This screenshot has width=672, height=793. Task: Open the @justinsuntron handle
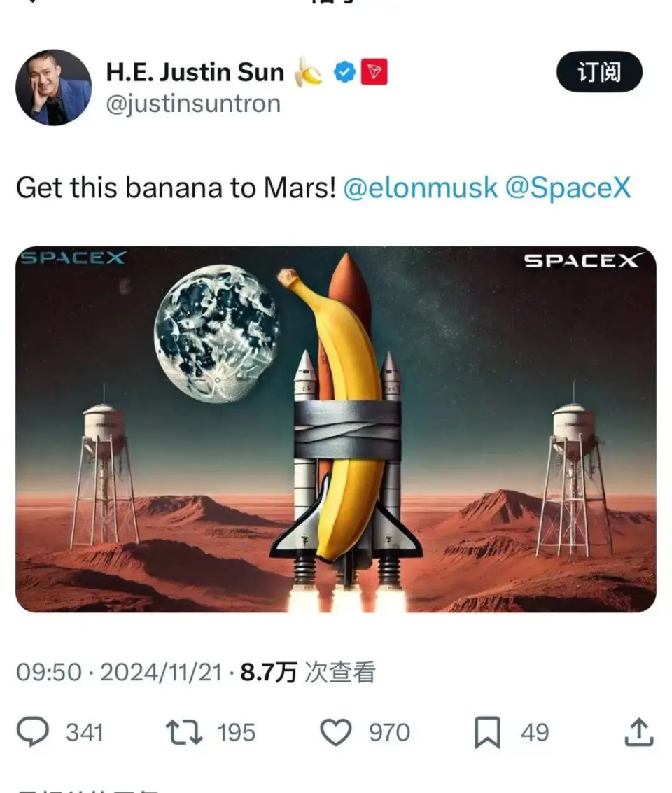(x=193, y=104)
